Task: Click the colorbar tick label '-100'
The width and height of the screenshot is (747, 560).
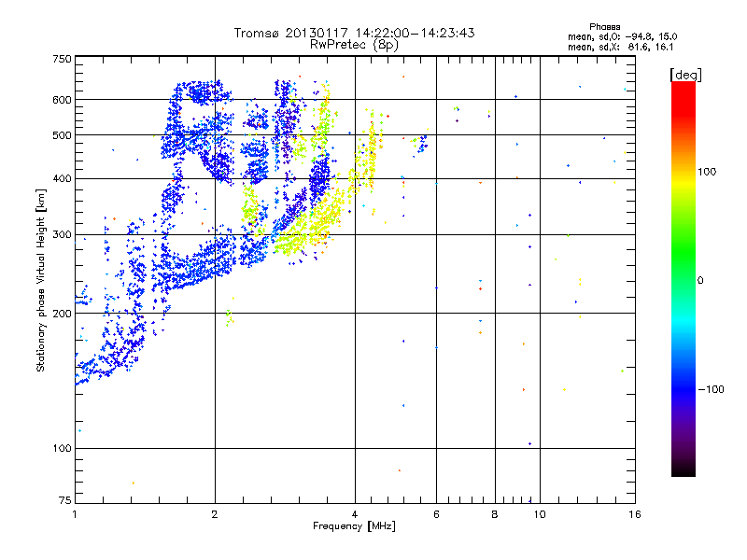Action: coord(712,389)
